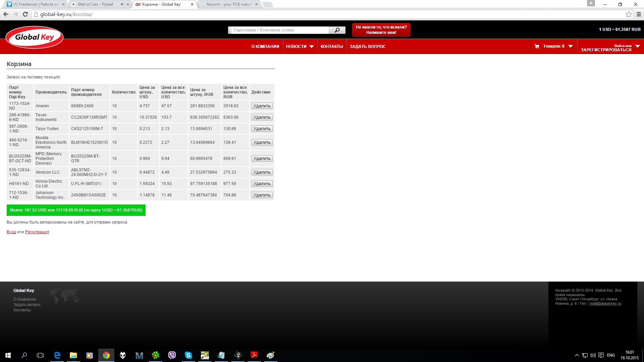Screen dimensions: 644x362
Task: Click the Вход login link
Action: click(11, 232)
